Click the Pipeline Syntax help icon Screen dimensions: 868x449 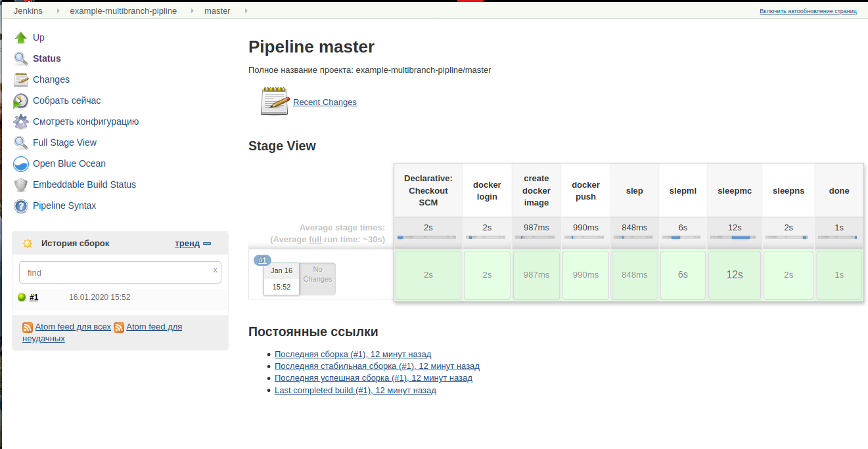click(x=21, y=205)
